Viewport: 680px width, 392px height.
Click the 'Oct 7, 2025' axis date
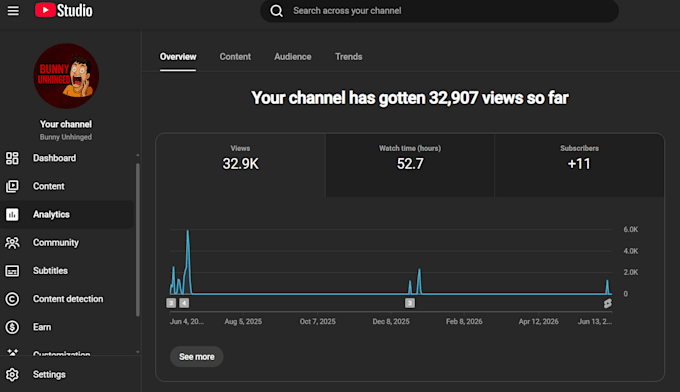(317, 321)
